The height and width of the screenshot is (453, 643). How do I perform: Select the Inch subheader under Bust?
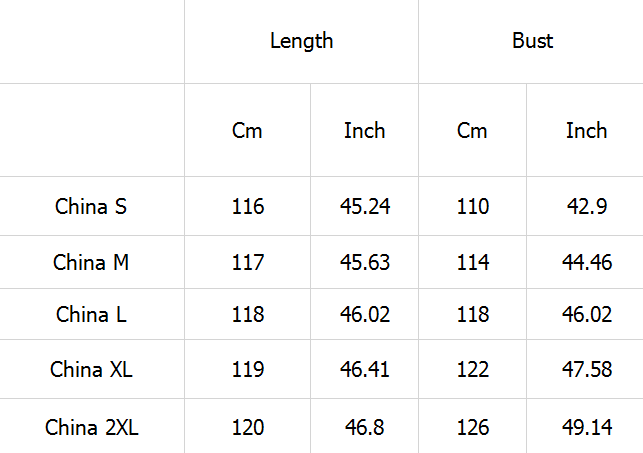point(586,131)
